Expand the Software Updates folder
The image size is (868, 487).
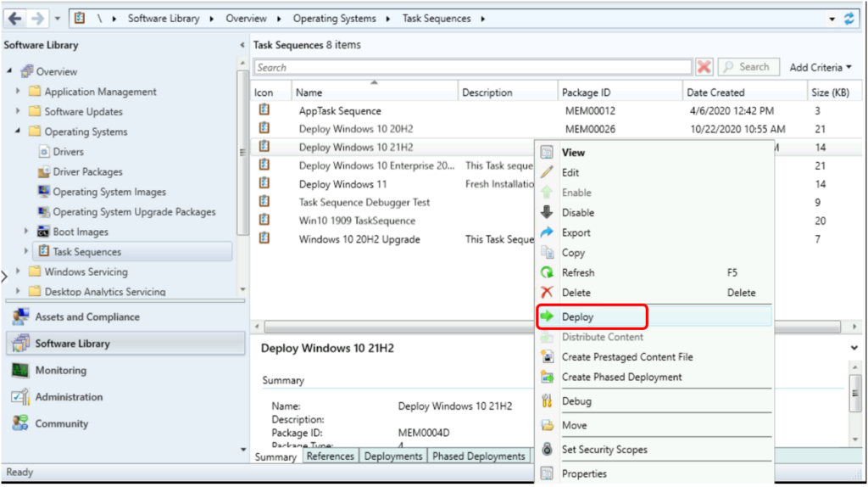pyautogui.click(x=18, y=111)
